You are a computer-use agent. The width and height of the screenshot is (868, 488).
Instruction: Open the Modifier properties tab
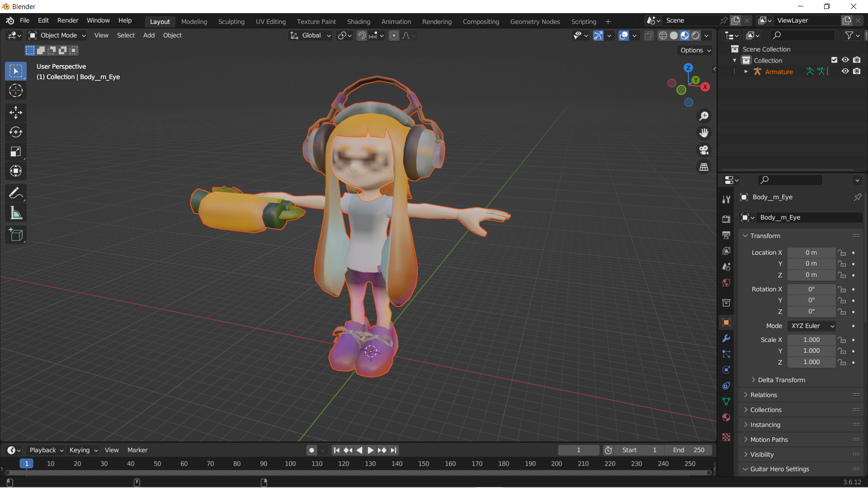click(726, 338)
